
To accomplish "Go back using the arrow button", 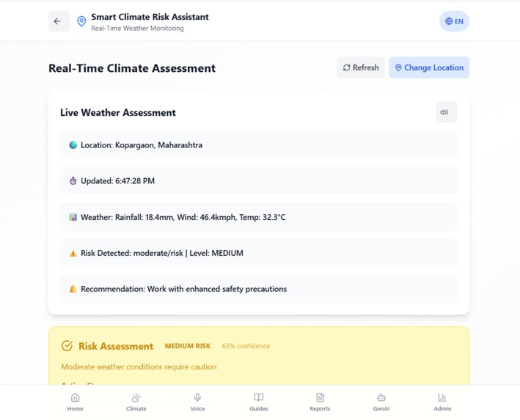I will pos(59,21).
